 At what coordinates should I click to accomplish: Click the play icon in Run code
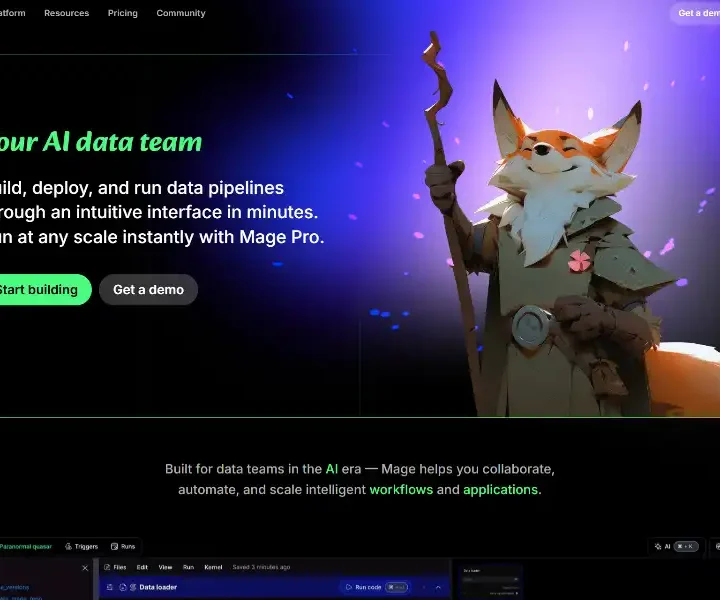click(349, 587)
